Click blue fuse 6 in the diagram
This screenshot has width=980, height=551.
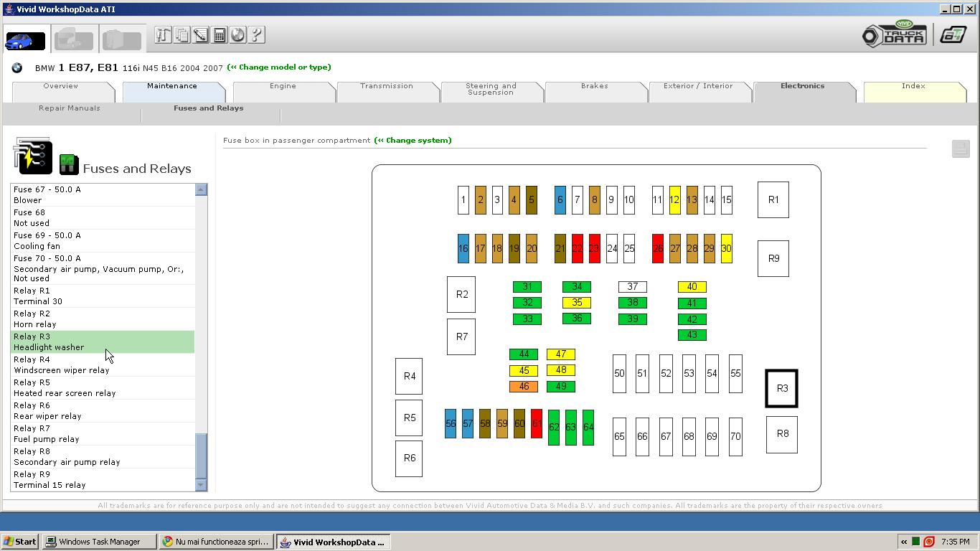(560, 200)
